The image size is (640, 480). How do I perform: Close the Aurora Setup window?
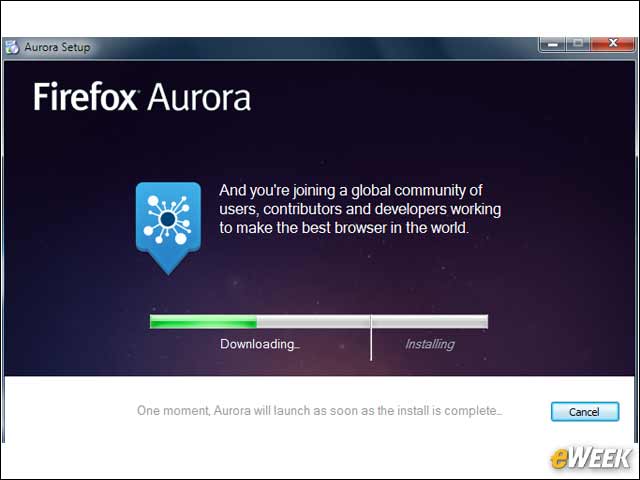point(613,43)
